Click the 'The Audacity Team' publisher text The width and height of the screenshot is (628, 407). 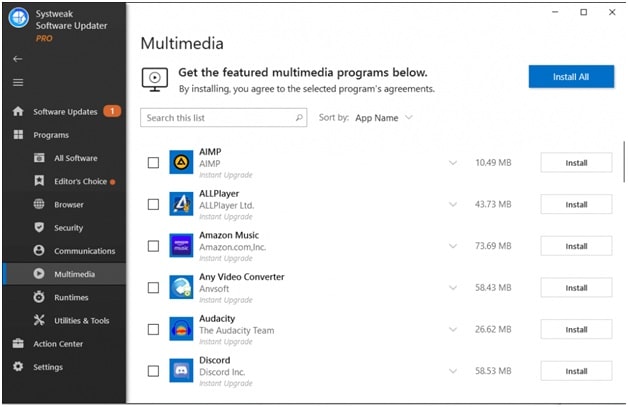(x=237, y=330)
